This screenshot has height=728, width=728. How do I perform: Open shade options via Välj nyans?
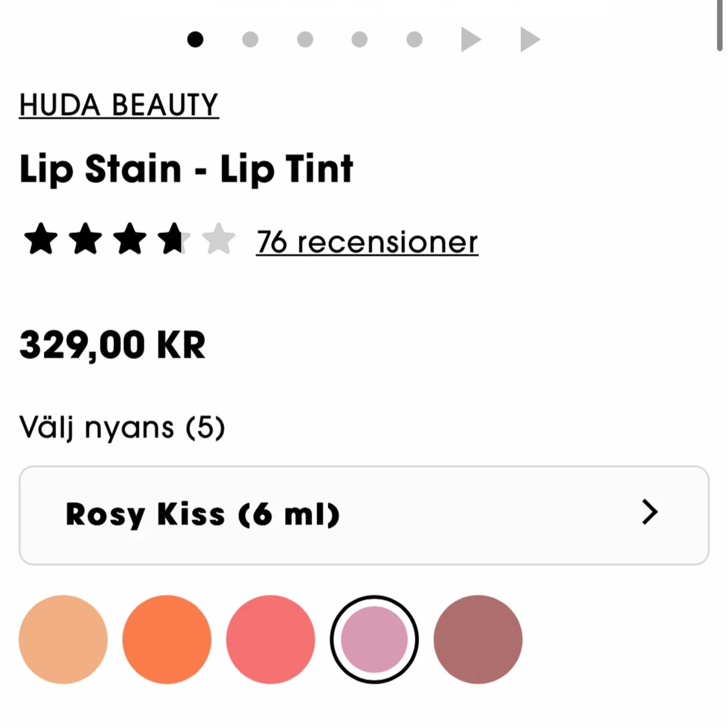(122, 427)
